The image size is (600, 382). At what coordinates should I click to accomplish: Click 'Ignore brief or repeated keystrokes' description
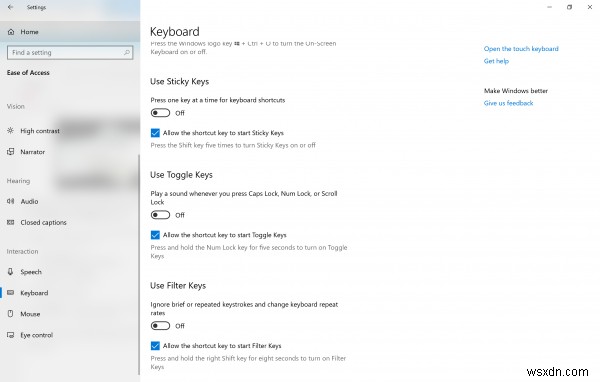coord(244,309)
